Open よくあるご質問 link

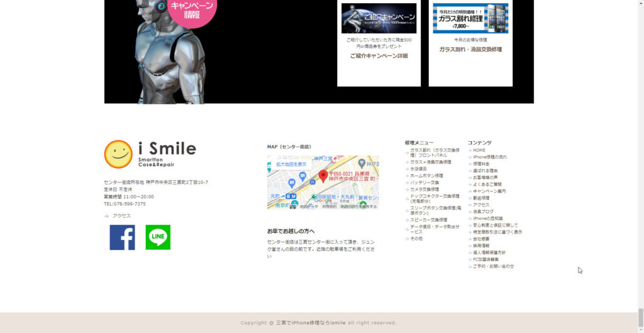point(487,184)
